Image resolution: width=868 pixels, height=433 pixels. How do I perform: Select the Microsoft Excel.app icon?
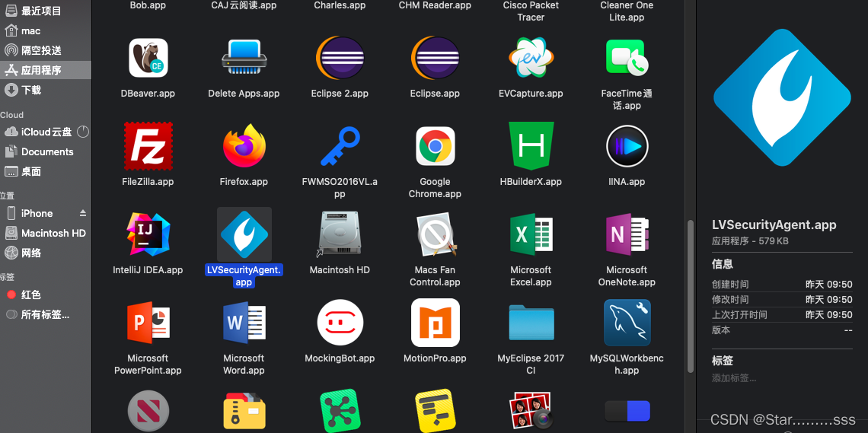(x=531, y=234)
